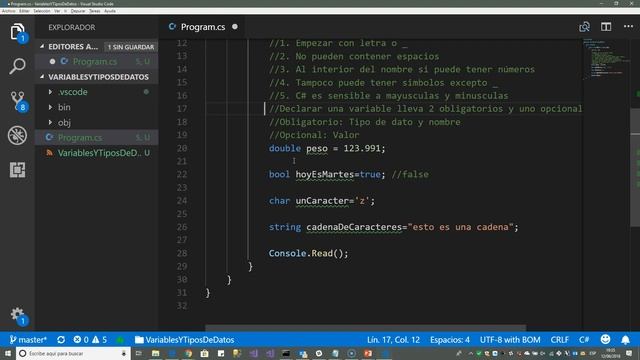Select Program.cs under open editors

click(x=97, y=62)
